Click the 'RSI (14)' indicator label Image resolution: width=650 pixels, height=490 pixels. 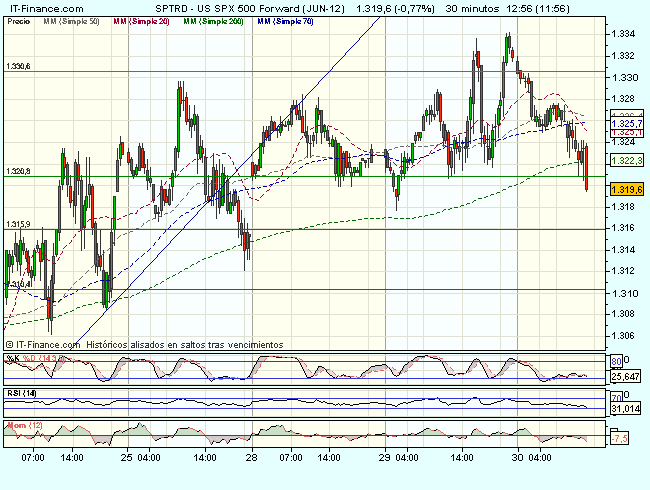pyautogui.click(x=22, y=393)
